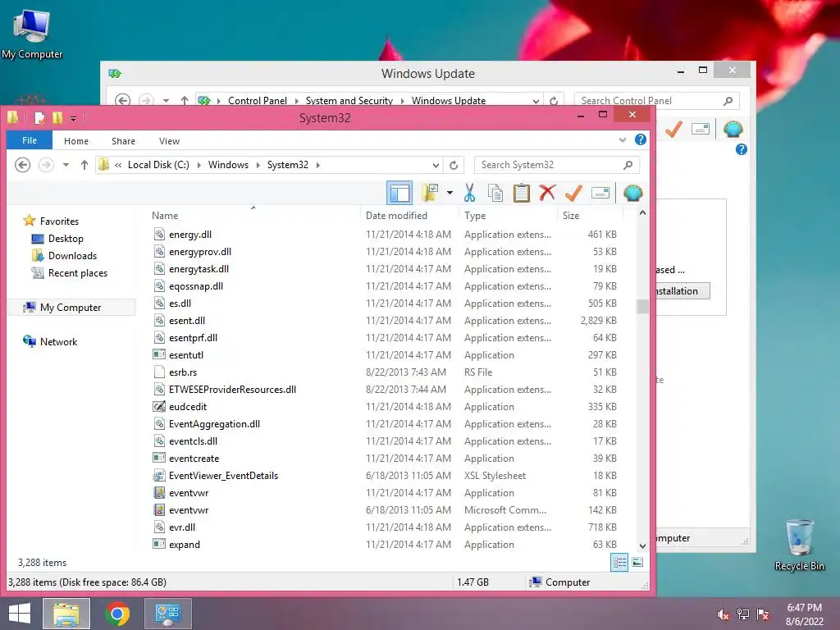840x630 pixels.
Task: Go up one folder level in System32
Action: (84, 165)
